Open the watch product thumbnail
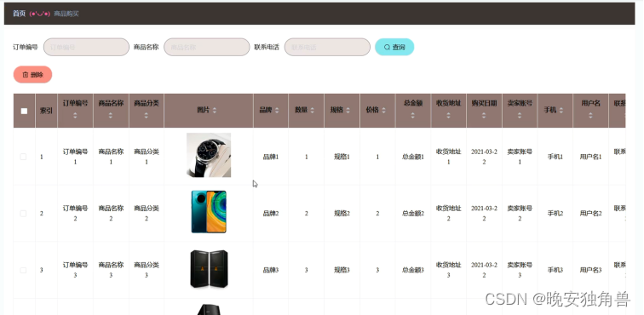The width and height of the screenshot is (644, 315). [x=209, y=155]
